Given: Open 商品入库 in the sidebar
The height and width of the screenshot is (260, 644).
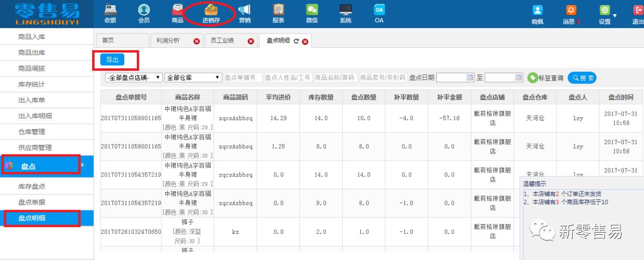Looking at the screenshot, I should pyautogui.click(x=47, y=37).
